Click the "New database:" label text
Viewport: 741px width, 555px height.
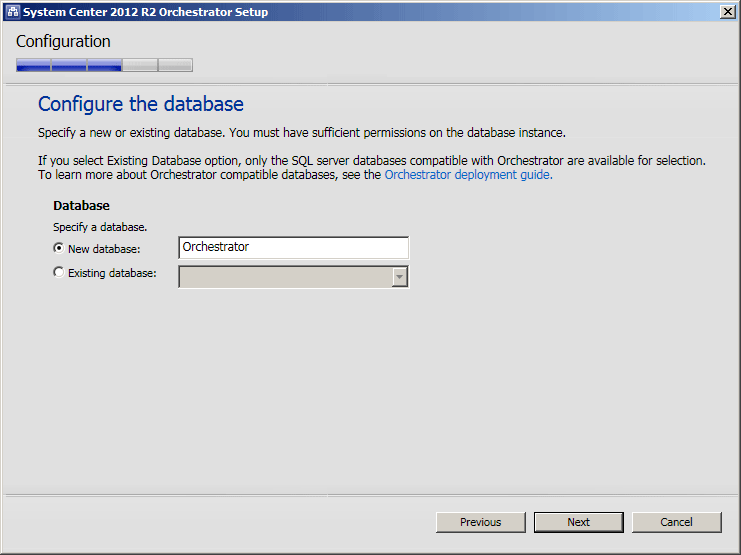pyautogui.click(x=104, y=249)
